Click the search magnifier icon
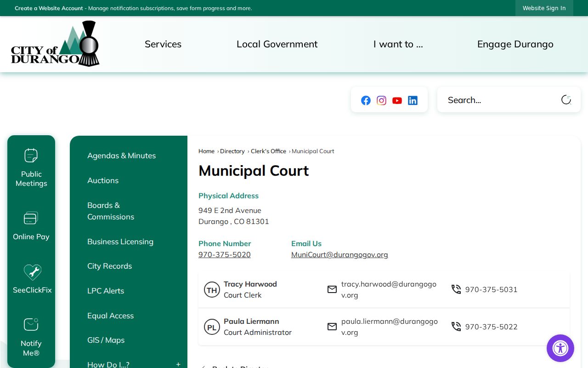The image size is (588, 368). tap(566, 100)
